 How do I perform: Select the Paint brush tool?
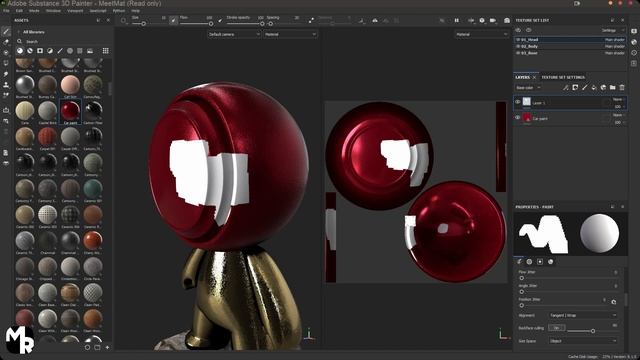(x=6, y=31)
